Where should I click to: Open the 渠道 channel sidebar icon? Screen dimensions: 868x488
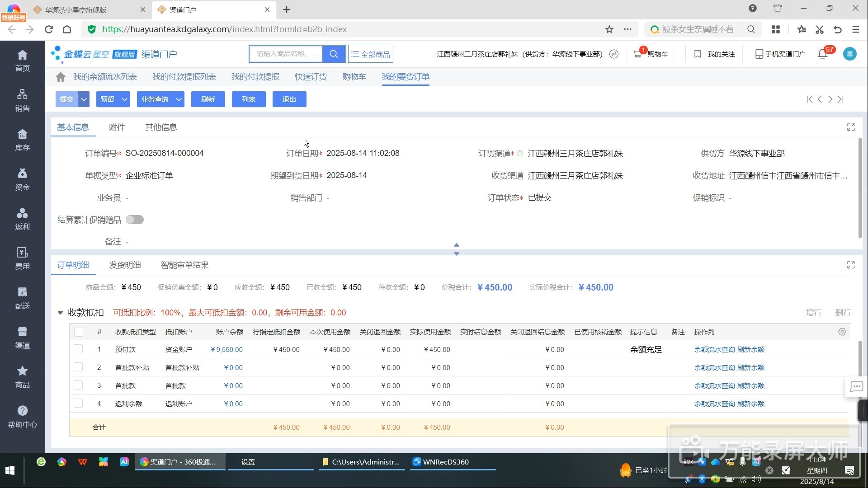22,338
